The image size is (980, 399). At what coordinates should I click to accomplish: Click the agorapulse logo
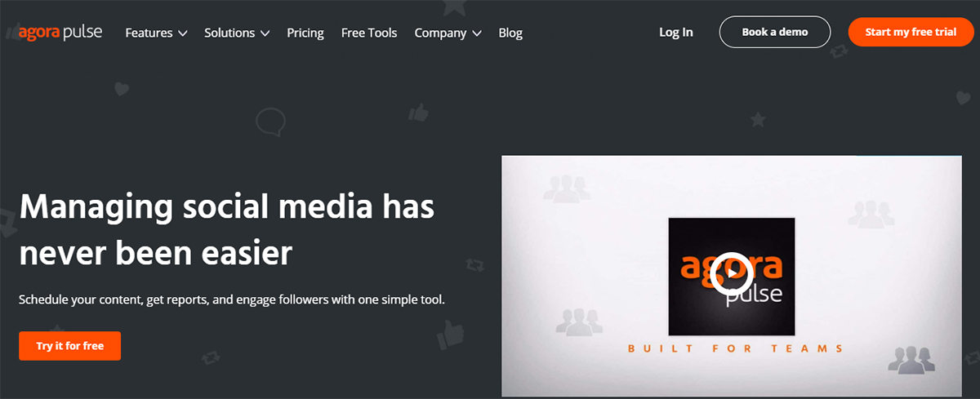point(60,33)
